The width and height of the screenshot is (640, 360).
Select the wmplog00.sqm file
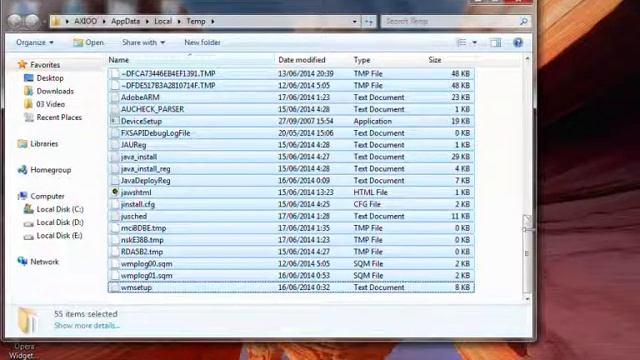(x=291, y=264)
